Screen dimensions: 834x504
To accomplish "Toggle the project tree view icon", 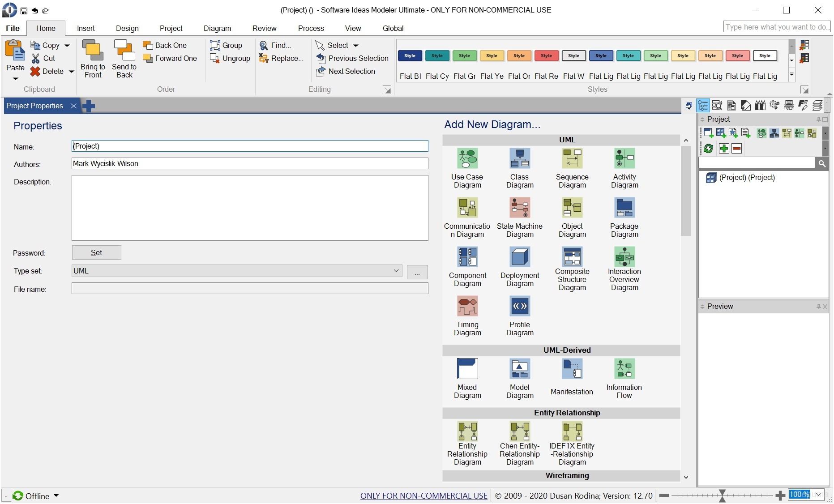I will [703, 106].
